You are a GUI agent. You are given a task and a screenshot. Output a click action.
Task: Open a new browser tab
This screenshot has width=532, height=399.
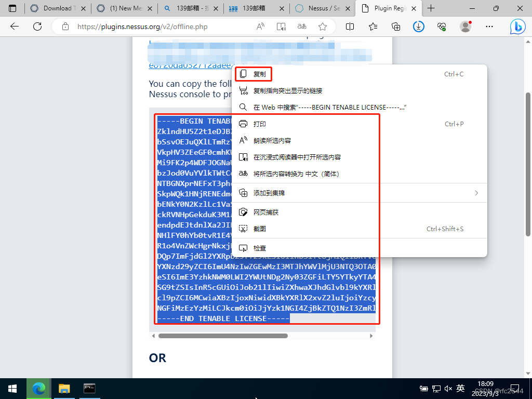[431, 8]
